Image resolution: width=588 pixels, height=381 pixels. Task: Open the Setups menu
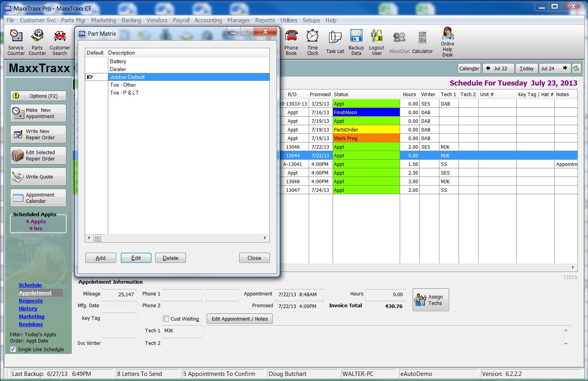coord(311,20)
